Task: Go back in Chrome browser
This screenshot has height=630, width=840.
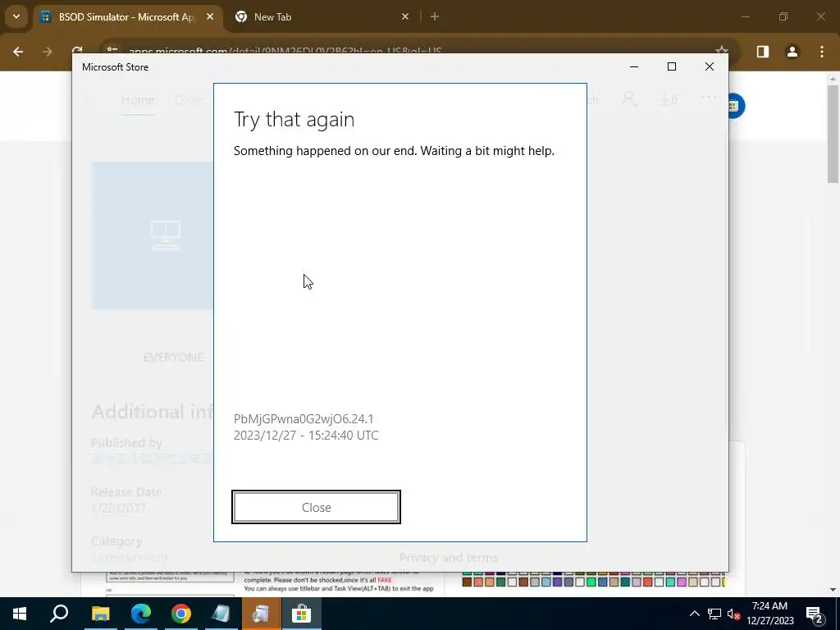Action: click(18, 52)
